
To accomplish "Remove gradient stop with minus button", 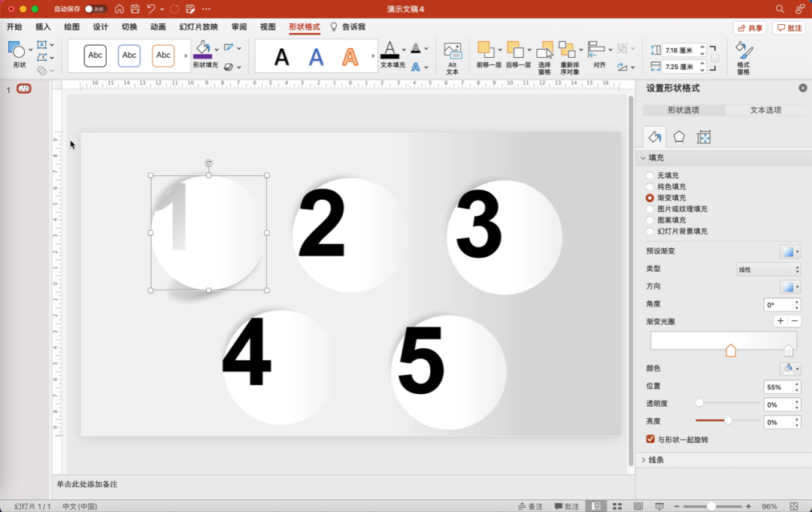I will [795, 321].
